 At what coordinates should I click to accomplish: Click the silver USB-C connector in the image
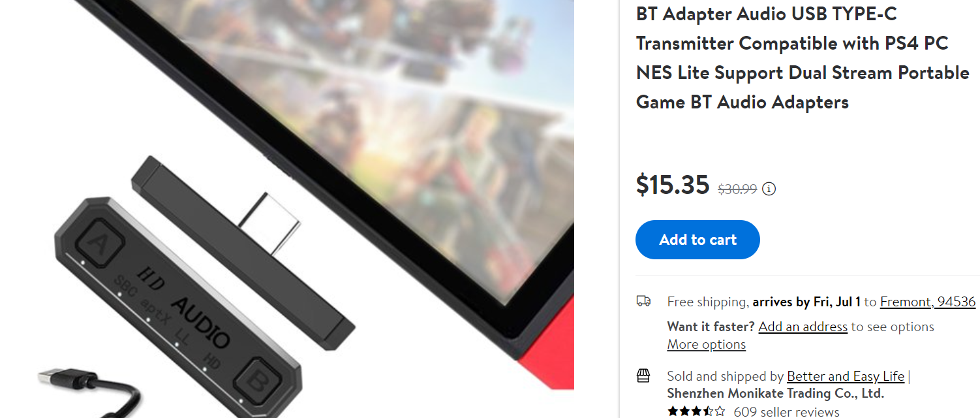click(269, 222)
